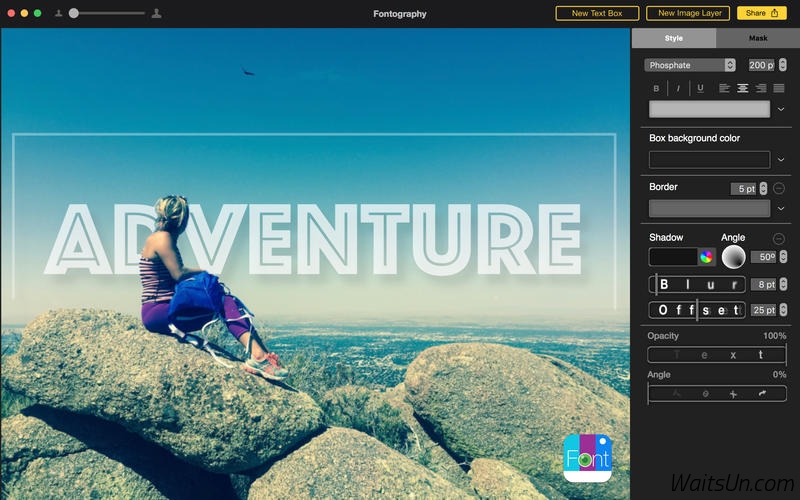Click the New Text Box button
800x500 pixels.
597,13
